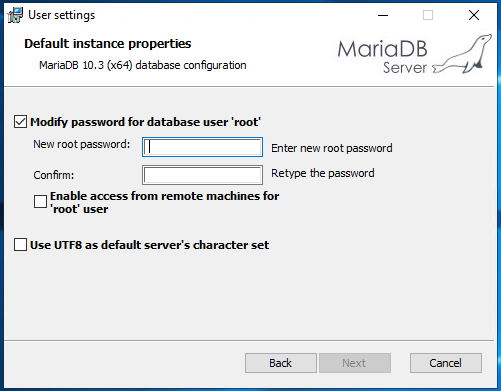The width and height of the screenshot is (501, 391).
Task: Click the disabled maximize window icon
Action: (428, 15)
